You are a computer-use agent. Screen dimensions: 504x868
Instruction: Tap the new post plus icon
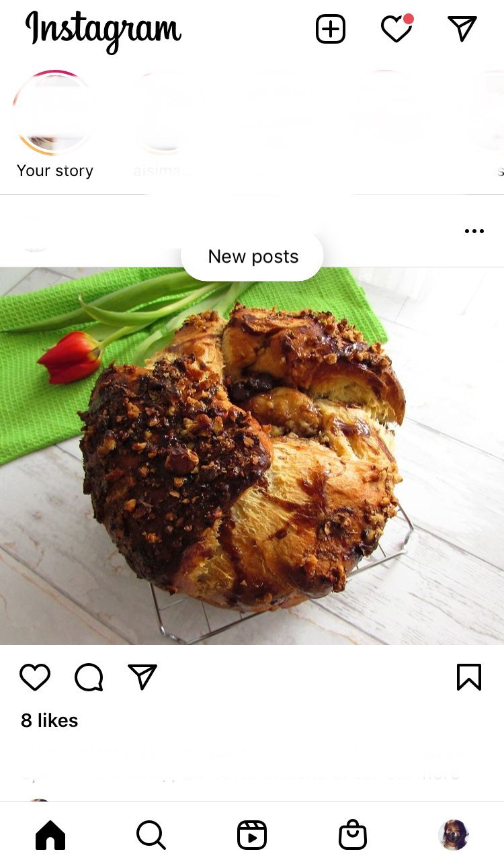[x=331, y=29]
